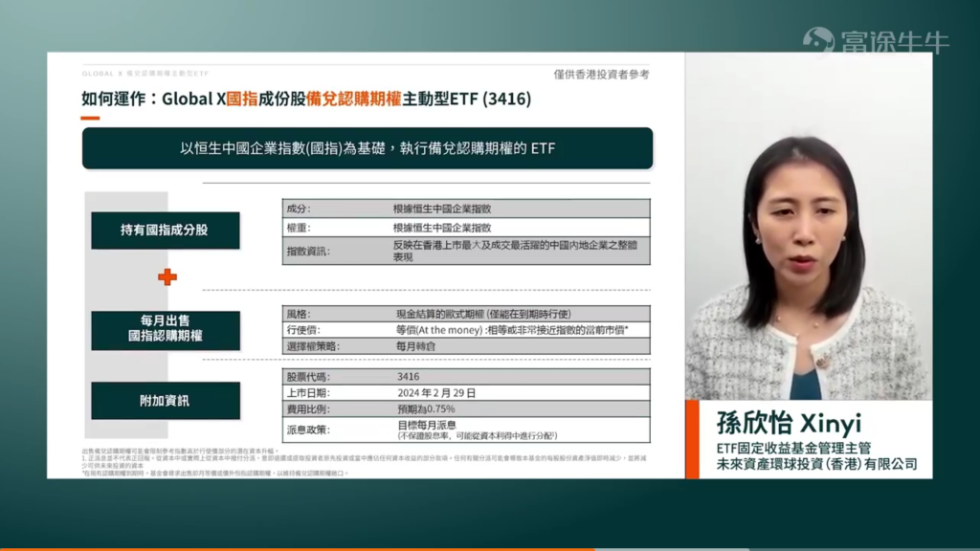Click the dark banner starting 以恒生中國企業指數
This screenshot has width=980, height=551.
coord(367,148)
